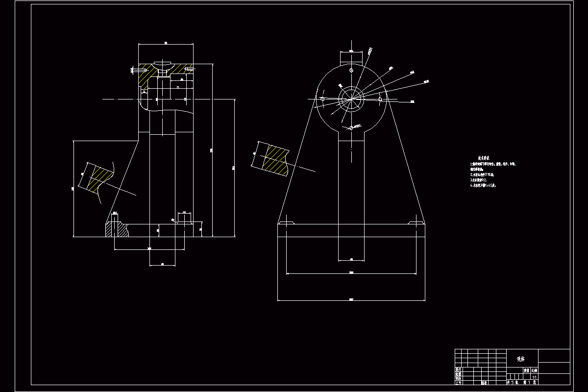The width and height of the screenshot is (588, 392).
Task: Click the '比例' scale label cell in title block
Action: (x=534, y=371)
